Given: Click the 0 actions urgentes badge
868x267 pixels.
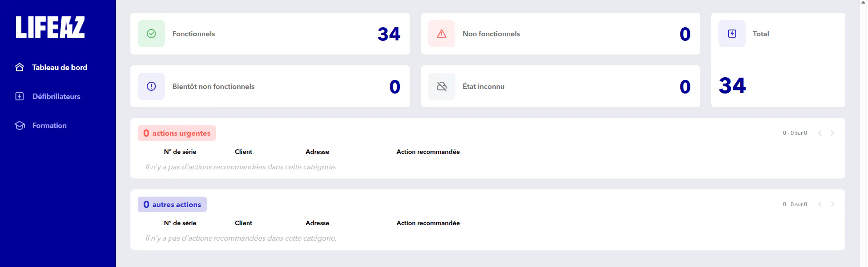Looking at the screenshot, I should pyautogui.click(x=177, y=133).
